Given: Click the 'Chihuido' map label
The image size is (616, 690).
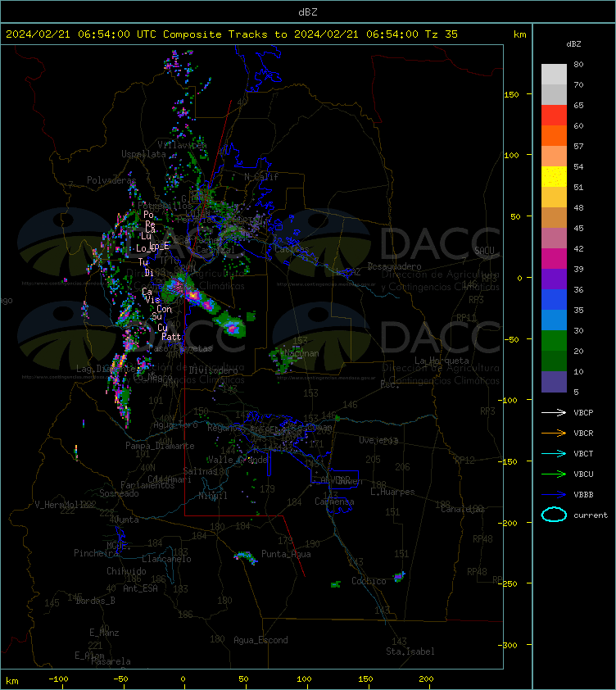Looking at the screenshot, I should (x=126, y=571).
